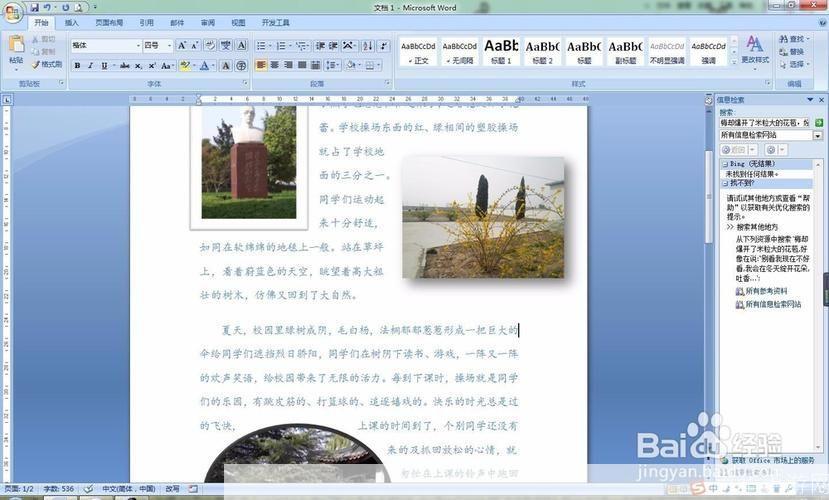Toggle underline formatting
The width and height of the screenshot is (829, 500).
tap(104, 66)
